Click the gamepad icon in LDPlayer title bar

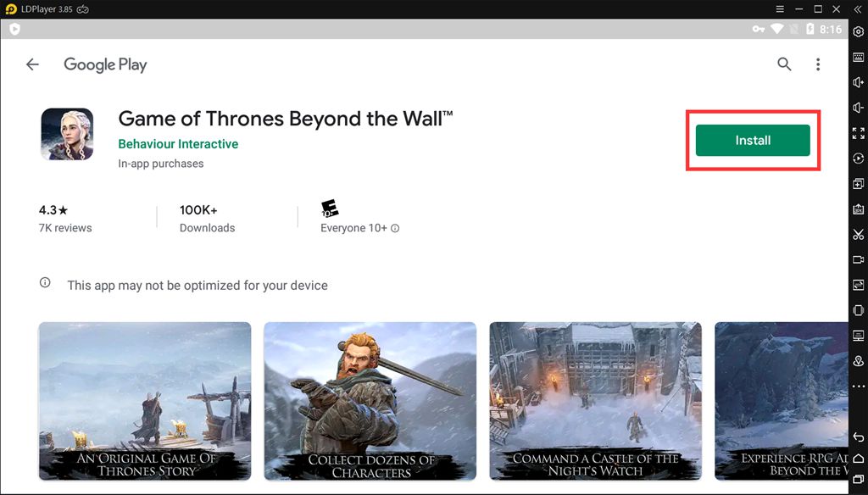(82, 8)
